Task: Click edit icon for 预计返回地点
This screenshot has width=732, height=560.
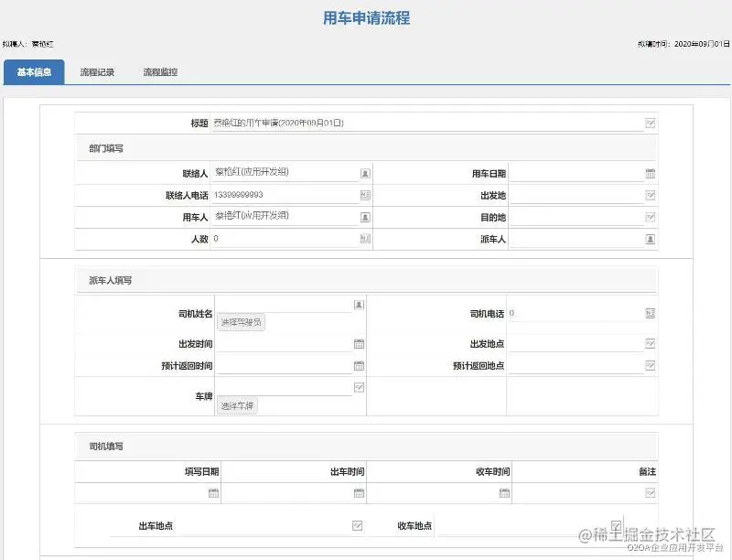Action: point(650,365)
